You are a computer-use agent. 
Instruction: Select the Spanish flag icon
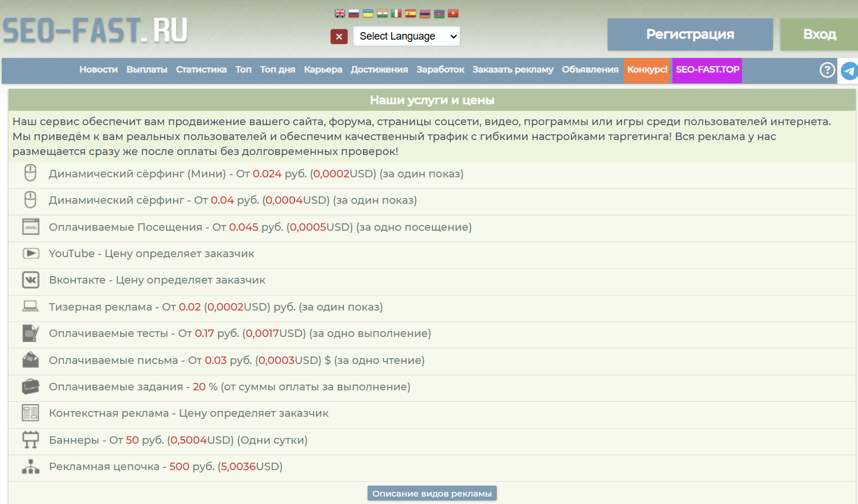(x=411, y=13)
